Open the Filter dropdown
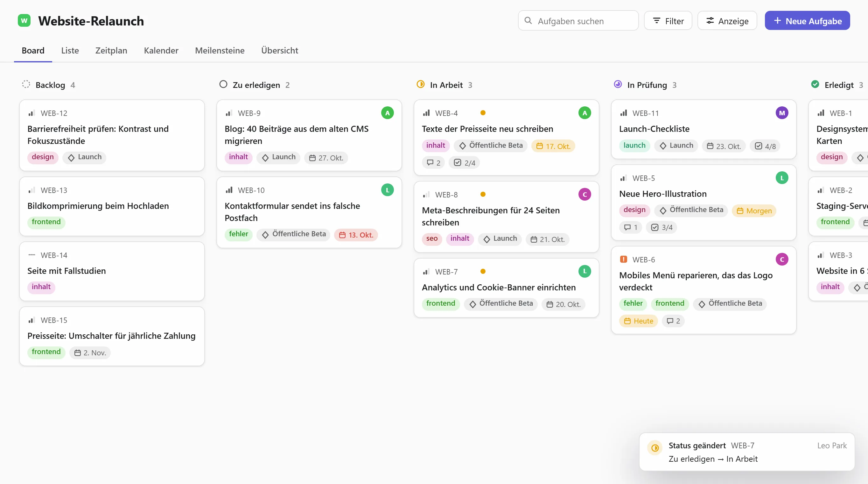Image resolution: width=868 pixels, height=484 pixels. click(x=668, y=21)
